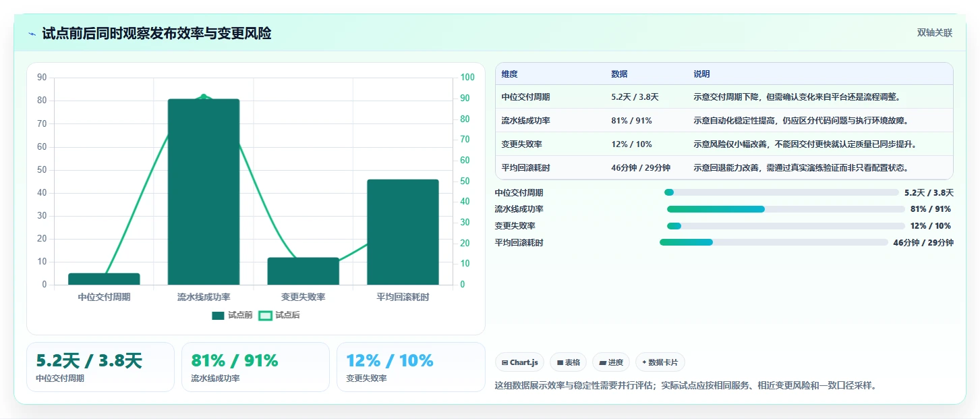980x419 pixels.
Task: Click the title 试点前后同时观察发布效率与变更风险
Action: click(x=156, y=34)
